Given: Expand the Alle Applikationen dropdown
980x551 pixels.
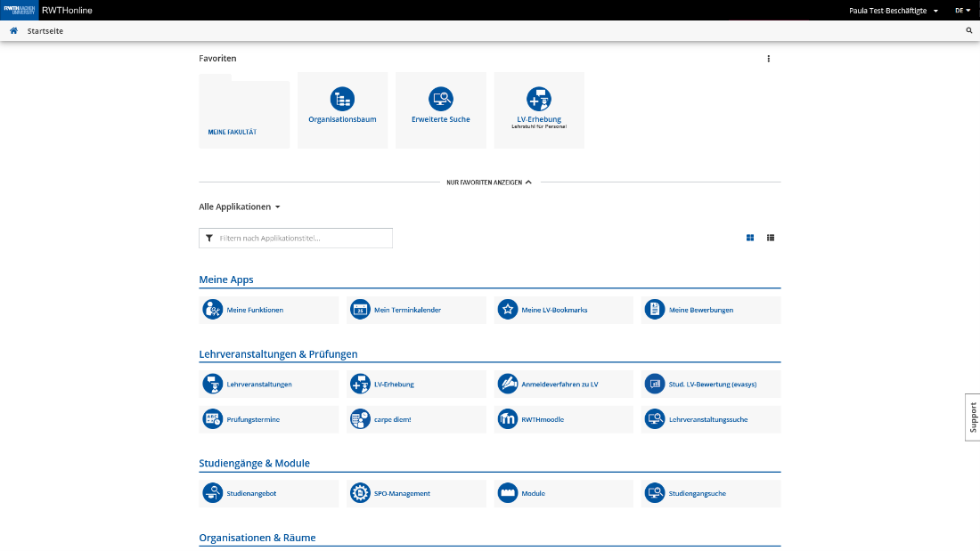Looking at the screenshot, I should point(240,207).
